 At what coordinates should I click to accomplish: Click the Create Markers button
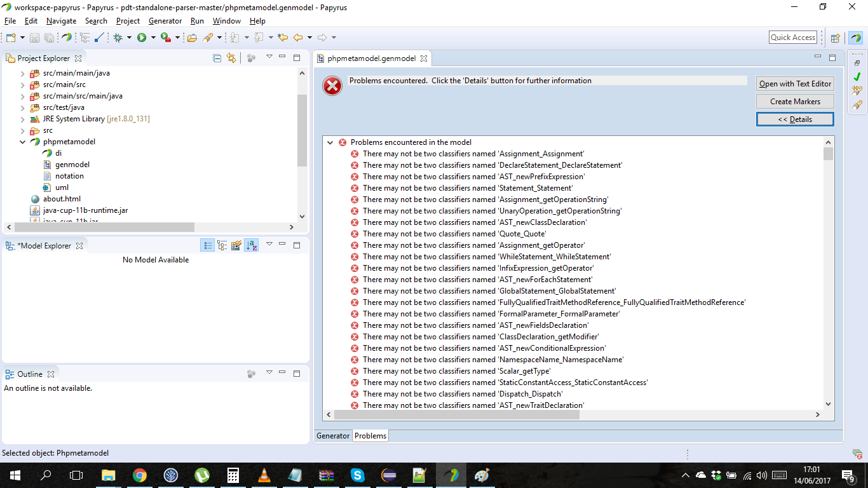[795, 102]
